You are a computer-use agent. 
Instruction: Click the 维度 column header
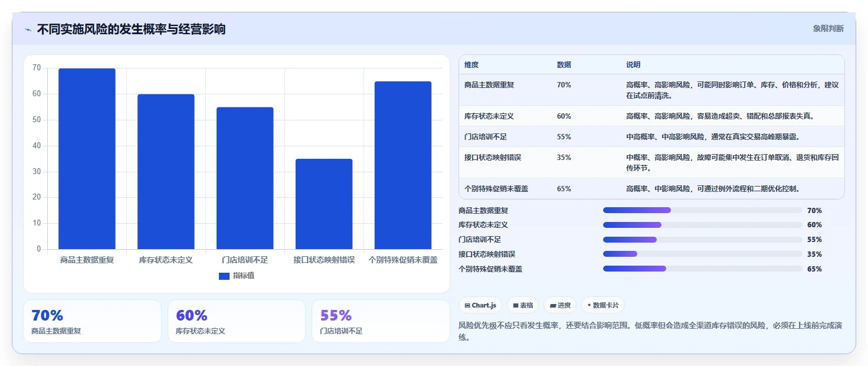[x=471, y=65]
